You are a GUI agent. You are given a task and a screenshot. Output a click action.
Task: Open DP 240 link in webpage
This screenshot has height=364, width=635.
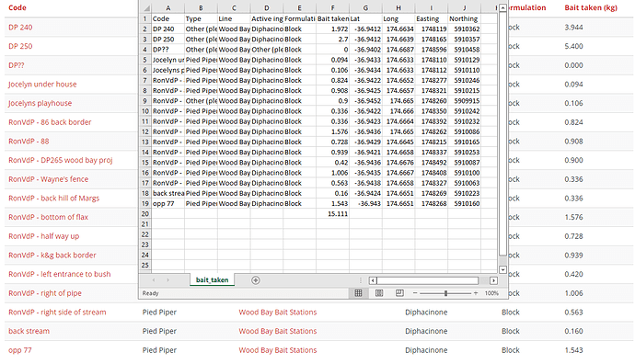tap(20, 27)
